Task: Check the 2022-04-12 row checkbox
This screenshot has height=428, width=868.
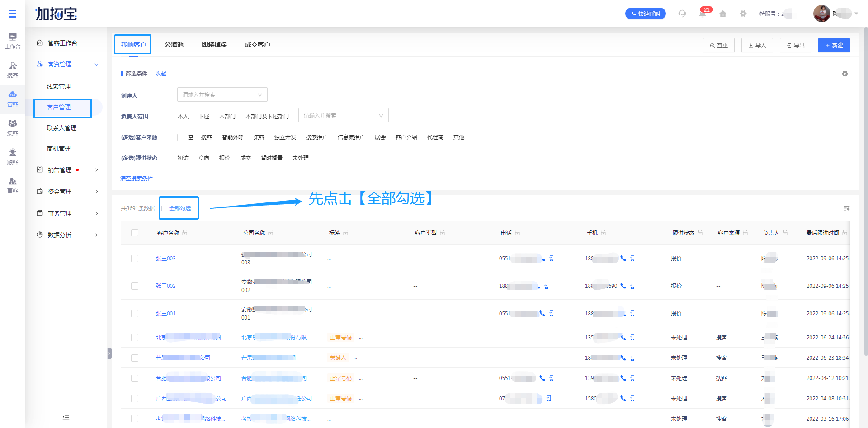Action: pos(135,378)
